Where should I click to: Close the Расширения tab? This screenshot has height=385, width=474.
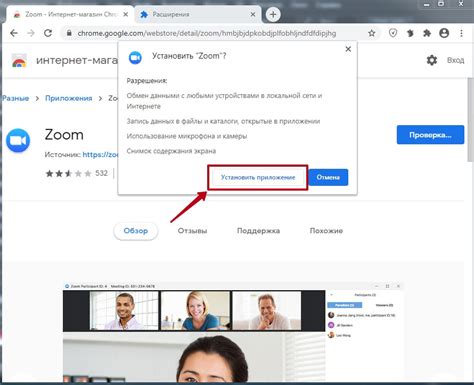[x=253, y=14]
